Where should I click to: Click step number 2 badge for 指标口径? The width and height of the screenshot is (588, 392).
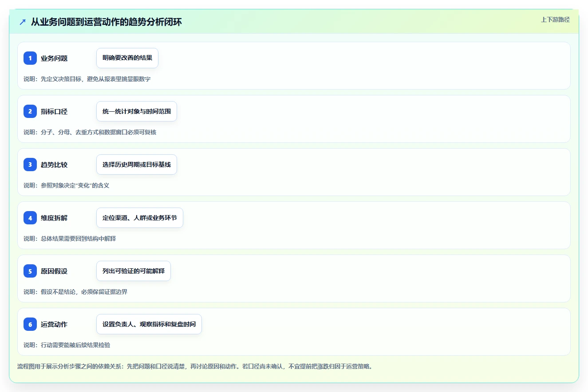(x=30, y=111)
